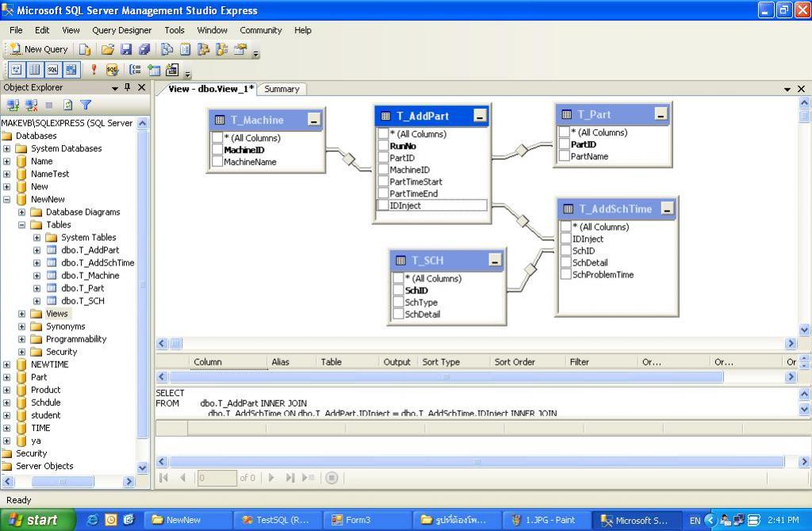Expand the Views folder node

tap(21, 314)
